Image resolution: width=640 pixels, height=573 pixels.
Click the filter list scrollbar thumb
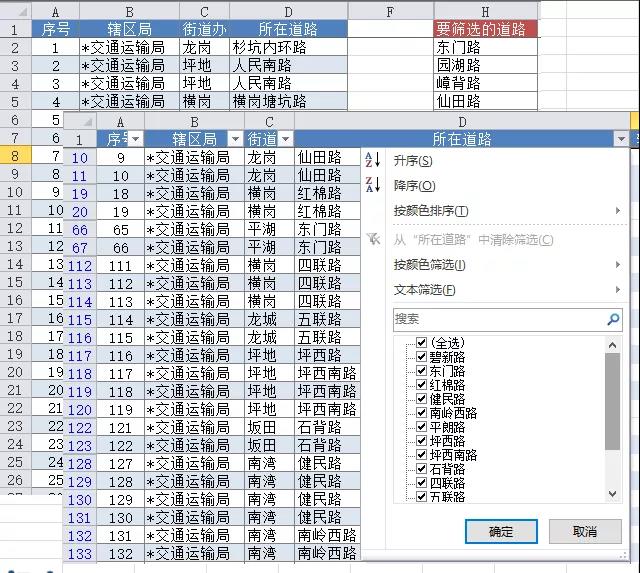coord(612,401)
